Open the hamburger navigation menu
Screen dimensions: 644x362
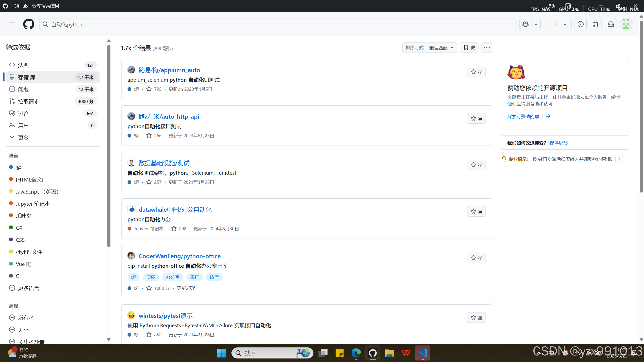12,24
